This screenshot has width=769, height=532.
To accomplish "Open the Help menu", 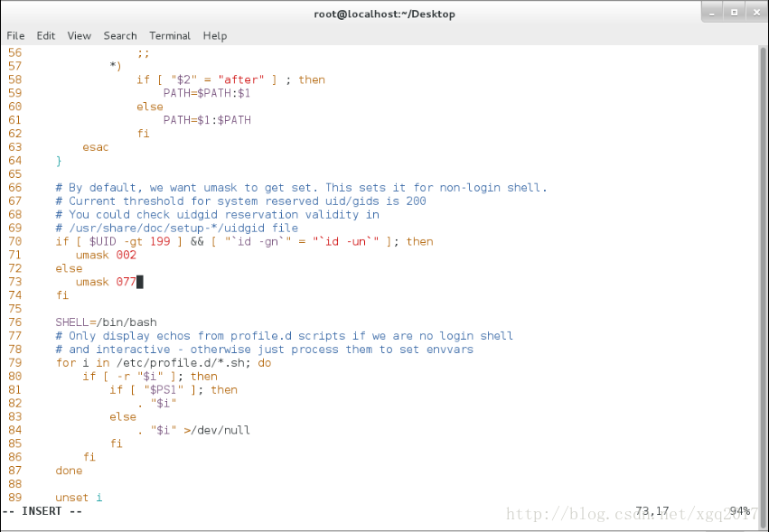I will 215,36.
